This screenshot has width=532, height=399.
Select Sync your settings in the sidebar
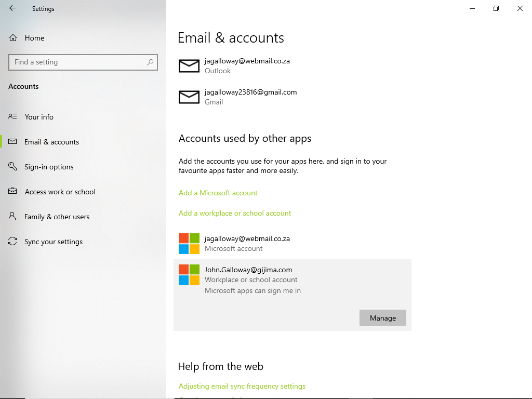pos(54,241)
